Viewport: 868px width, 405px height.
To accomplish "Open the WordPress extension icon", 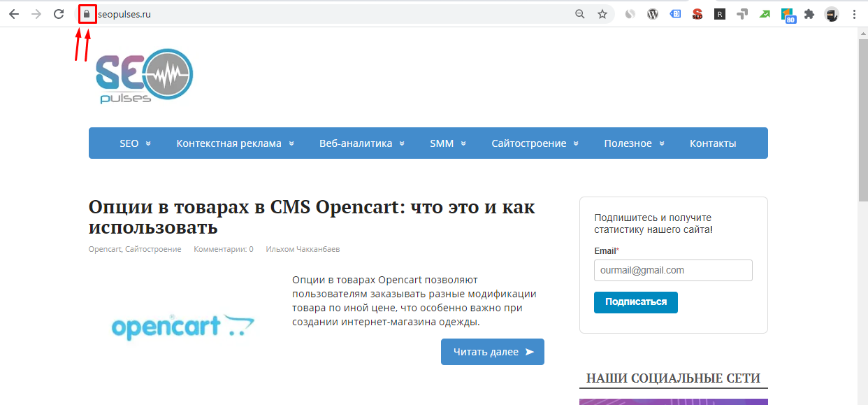I will tap(653, 14).
